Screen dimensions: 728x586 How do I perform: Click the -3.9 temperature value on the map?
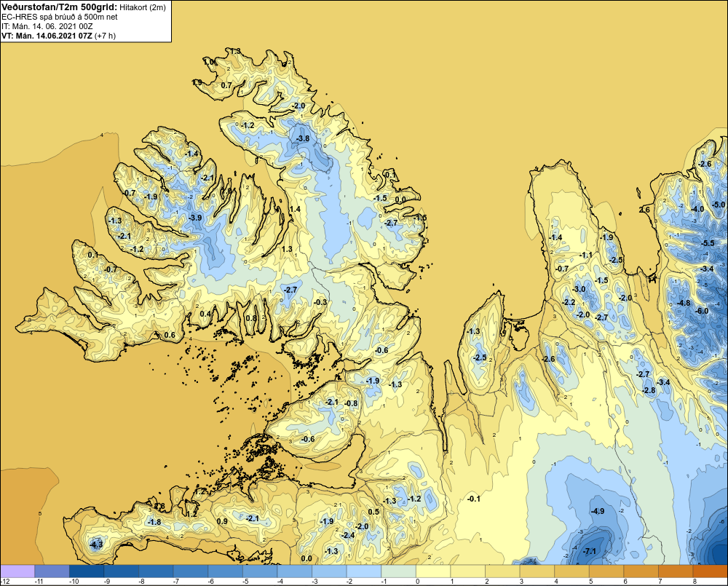coord(195,218)
